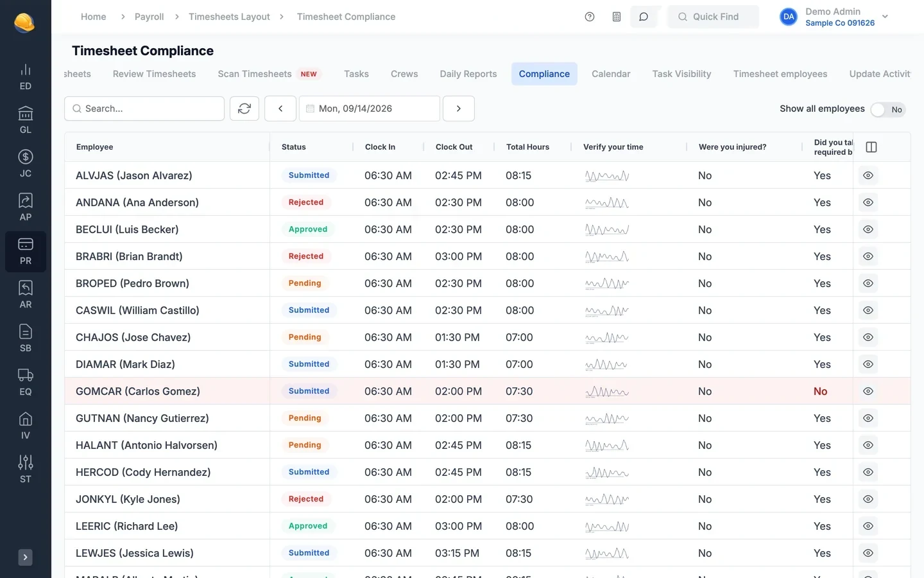924x578 pixels.
Task: View details for Richard Lee row
Action: pyautogui.click(x=868, y=526)
